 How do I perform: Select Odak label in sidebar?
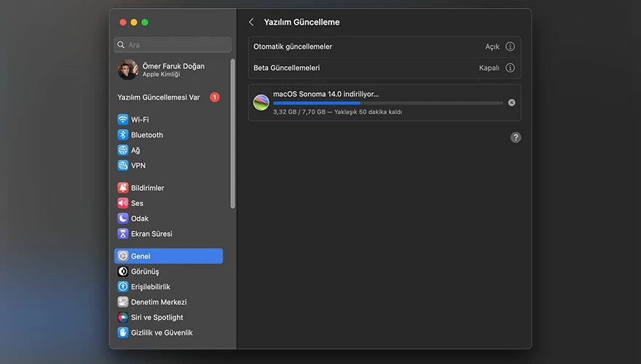click(x=140, y=218)
